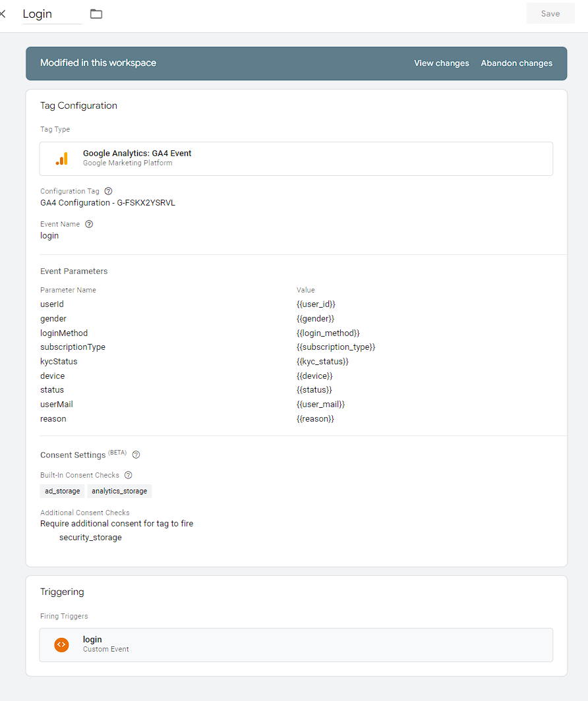Click the Save button
Screen dimensions: 588x701
(550, 13)
